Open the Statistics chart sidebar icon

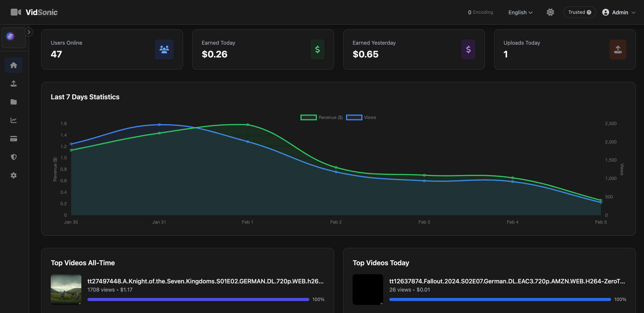[14, 120]
